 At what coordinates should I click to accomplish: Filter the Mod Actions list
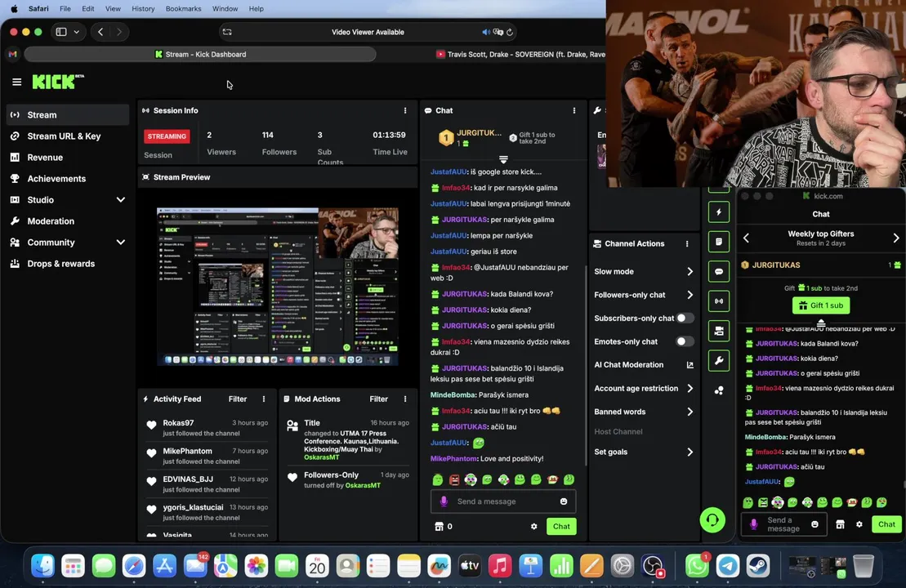pyautogui.click(x=378, y=399)
